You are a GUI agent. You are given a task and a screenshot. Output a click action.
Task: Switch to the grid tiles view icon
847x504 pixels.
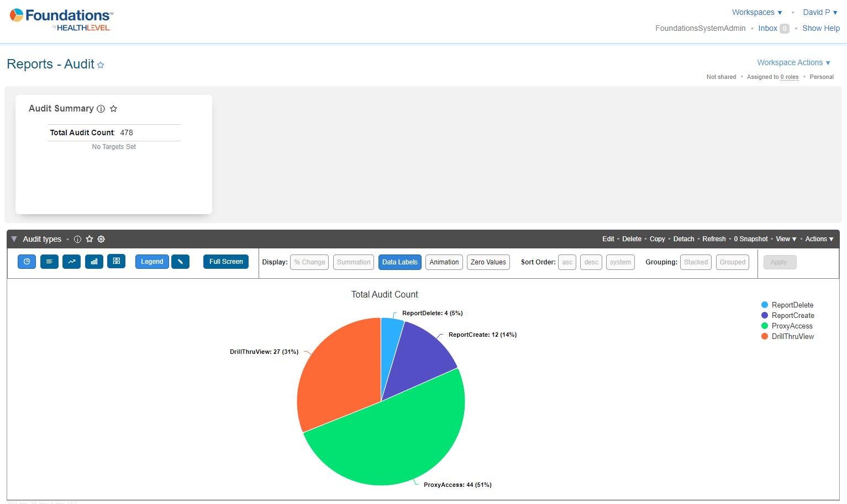[116, 261]
